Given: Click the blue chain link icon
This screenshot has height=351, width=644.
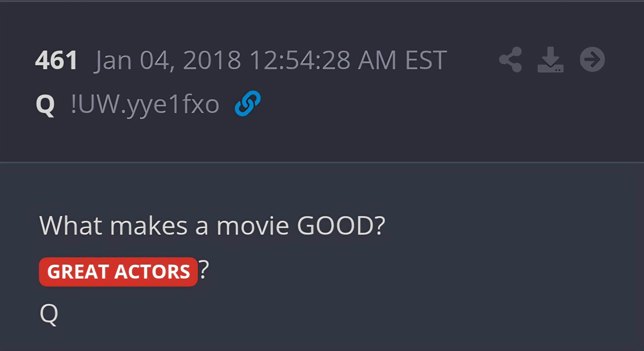Looking at the screenshot, I should (247, 103).
